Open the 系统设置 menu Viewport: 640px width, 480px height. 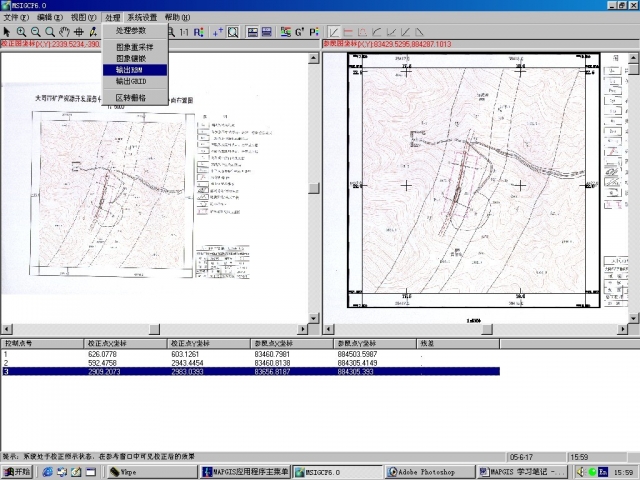click(142, 18)
